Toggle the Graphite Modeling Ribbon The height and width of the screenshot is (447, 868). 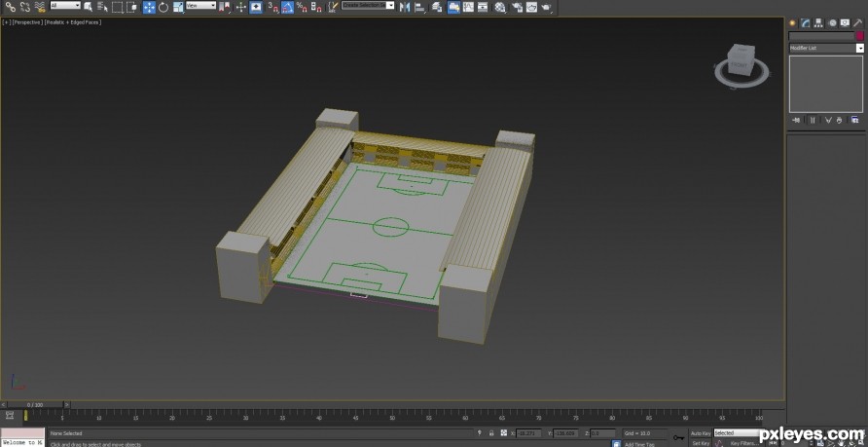coord(453,7)
